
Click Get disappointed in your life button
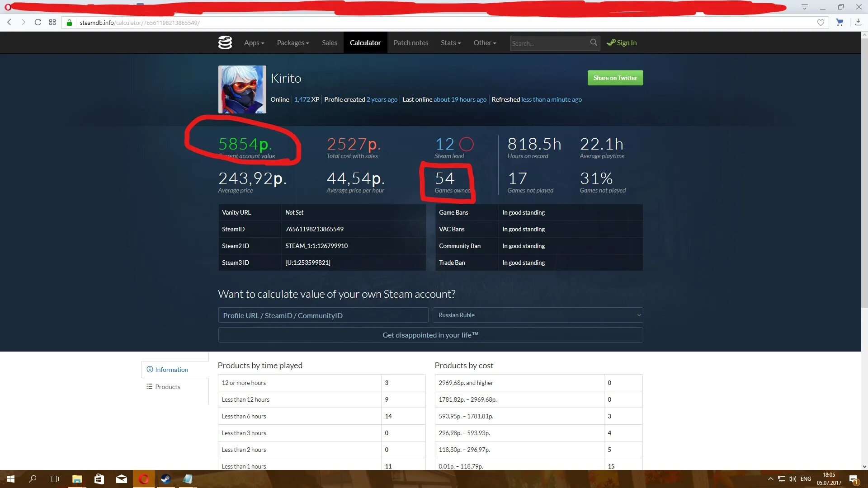pyautogui.click(x=430, y=335)
